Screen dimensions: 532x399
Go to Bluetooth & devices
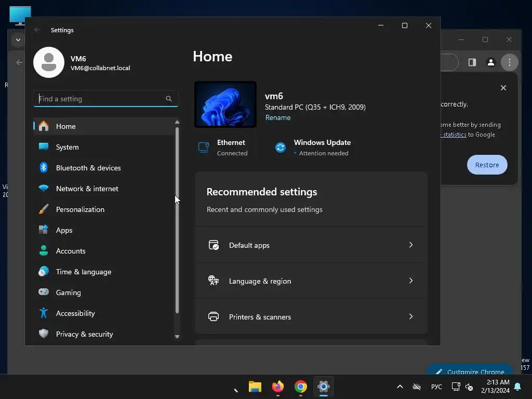click(104, 168)
